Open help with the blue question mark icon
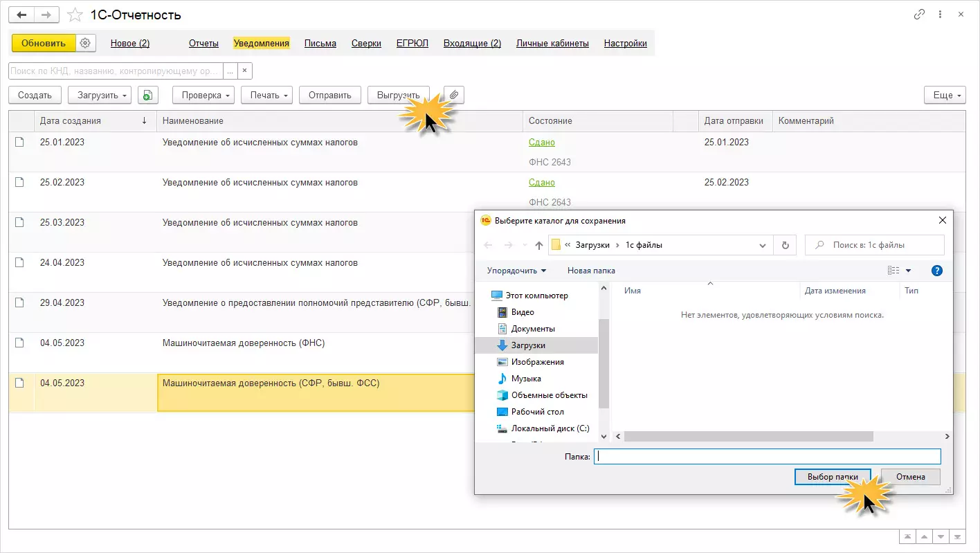980x553 pixels. [937, 271]
